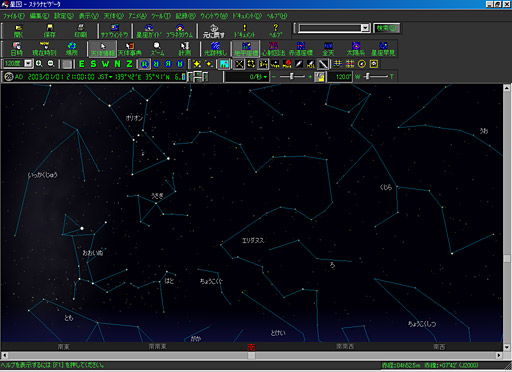Toggle 地平座標 horizontal coordinates mode

coord(246,49)
